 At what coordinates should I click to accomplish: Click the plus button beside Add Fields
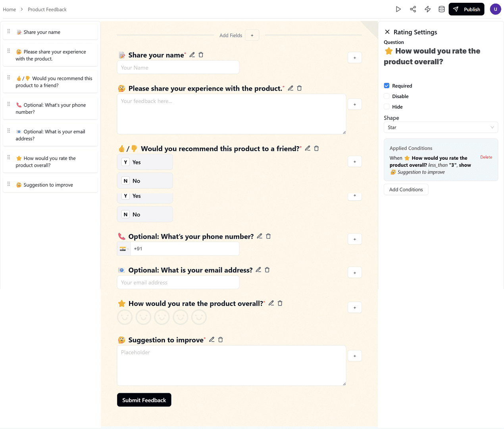pyautogui.click(x=252, y=35)
